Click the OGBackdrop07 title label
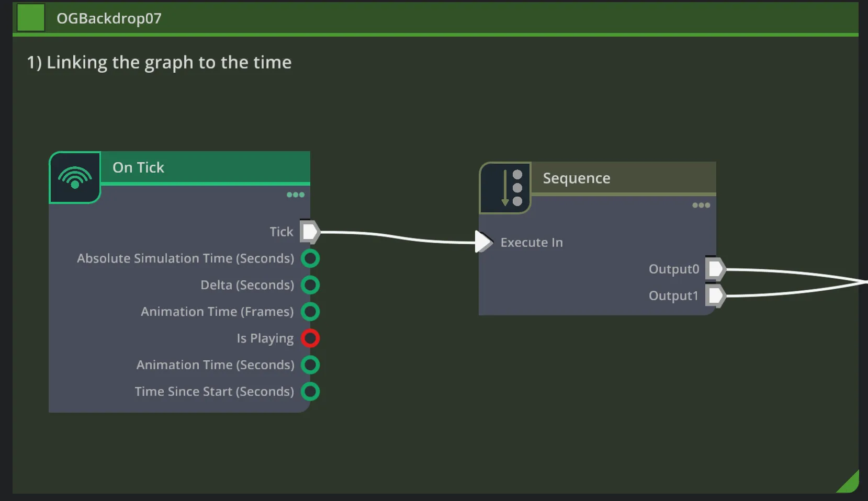The height and width of the screenshot is (501, 868). pyautogui.click(x=109, y=18)
